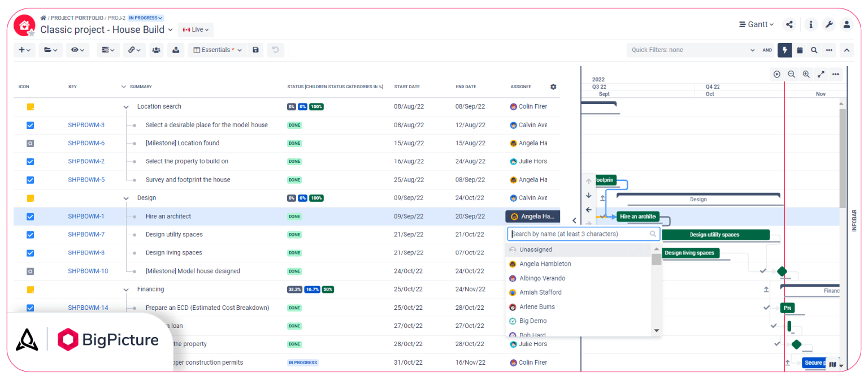This screenshot has height=380, width=868.
Task: Toggle the checkbox for SHPBOWM-14
Action: click(x=31, y=308)
